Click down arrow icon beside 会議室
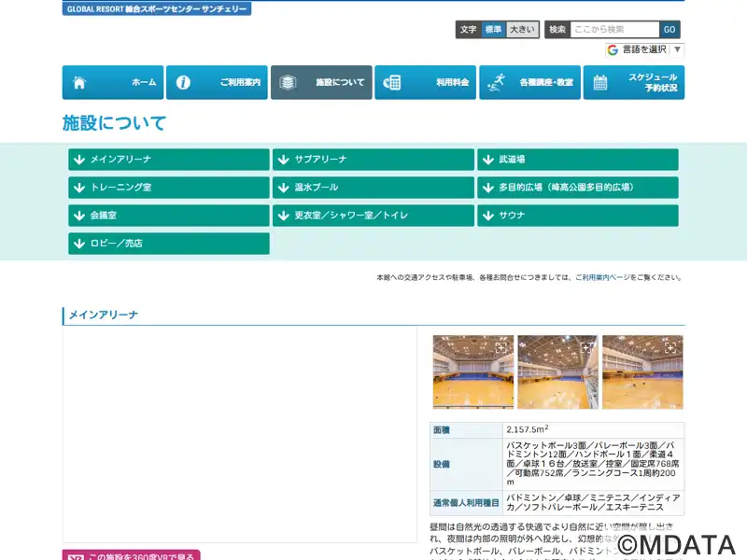 [79, 216]
